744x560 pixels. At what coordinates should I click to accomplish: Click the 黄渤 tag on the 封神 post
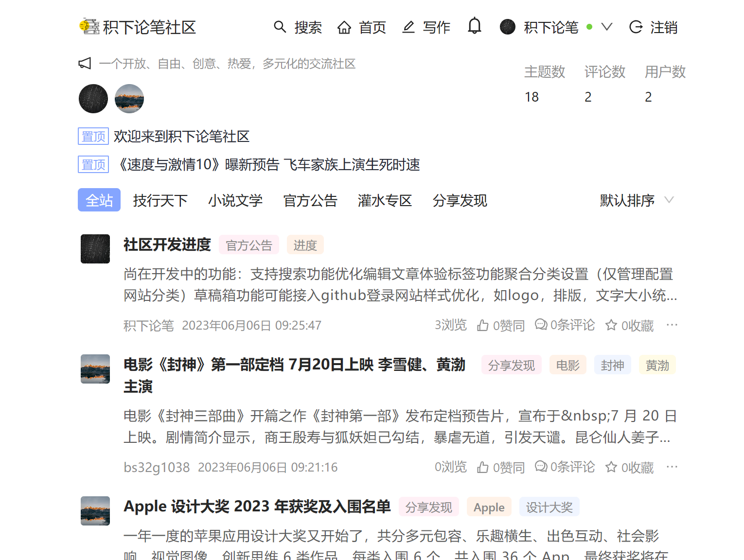[x=657, y=365]
